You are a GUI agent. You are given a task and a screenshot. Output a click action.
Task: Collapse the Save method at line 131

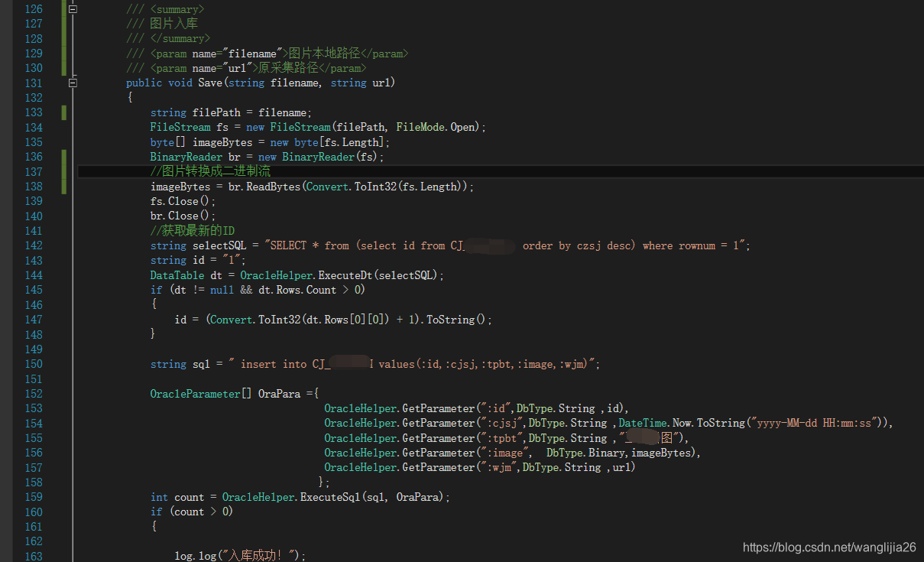(x=73, y=83)
